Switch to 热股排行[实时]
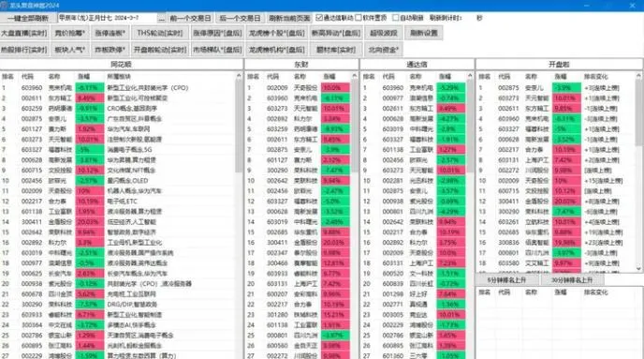Image resolution: width=644 pixels, height=359 pixels. [24, 50]
